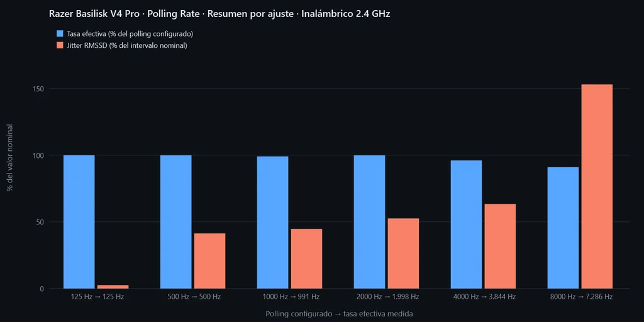Screen dimensions: 644x322
Task: Select the blue bar for 4000 Hz
Action: tap(466, 225)
